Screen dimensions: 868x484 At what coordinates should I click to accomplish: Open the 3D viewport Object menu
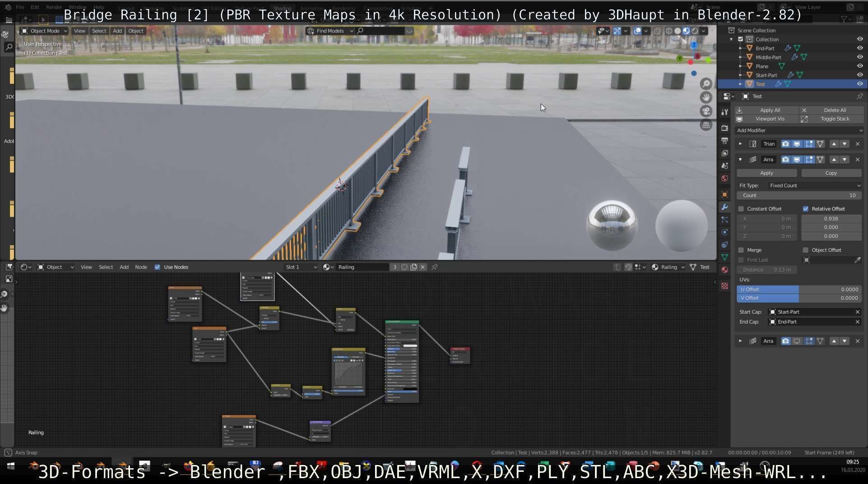[136, 31]
